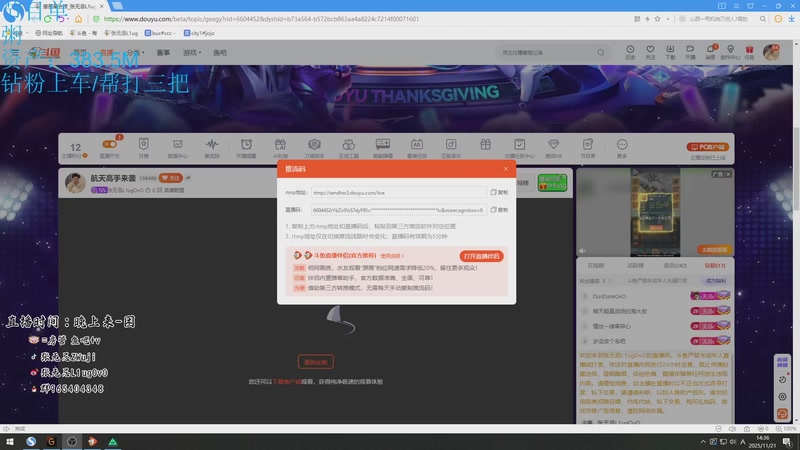Open the orange customer service headset icon

(782, 413)
